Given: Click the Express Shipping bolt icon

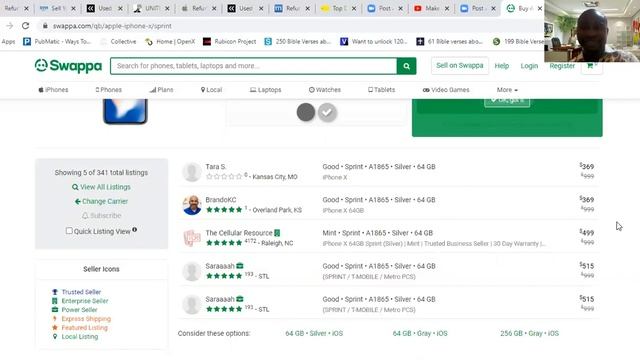Looking at the screenshot, I should [55, 319].
